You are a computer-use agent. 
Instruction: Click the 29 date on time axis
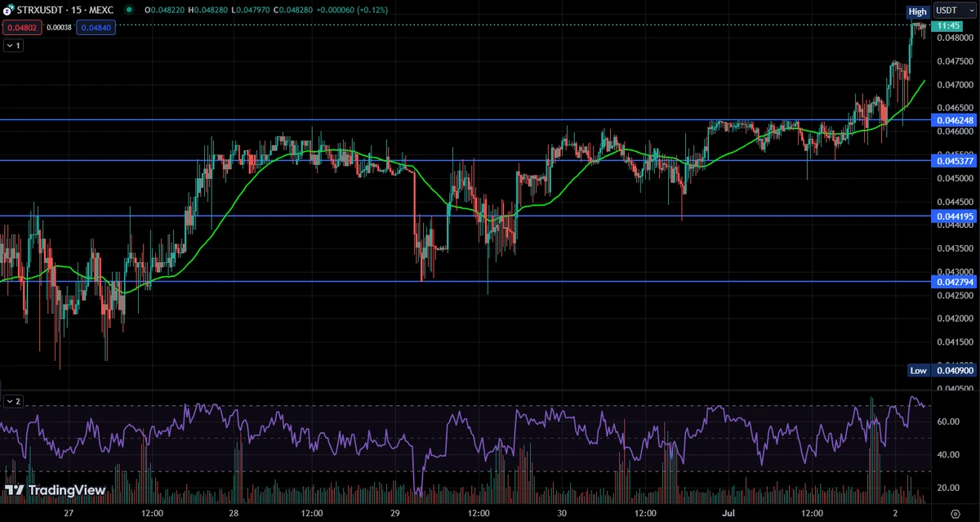[394, 513]
